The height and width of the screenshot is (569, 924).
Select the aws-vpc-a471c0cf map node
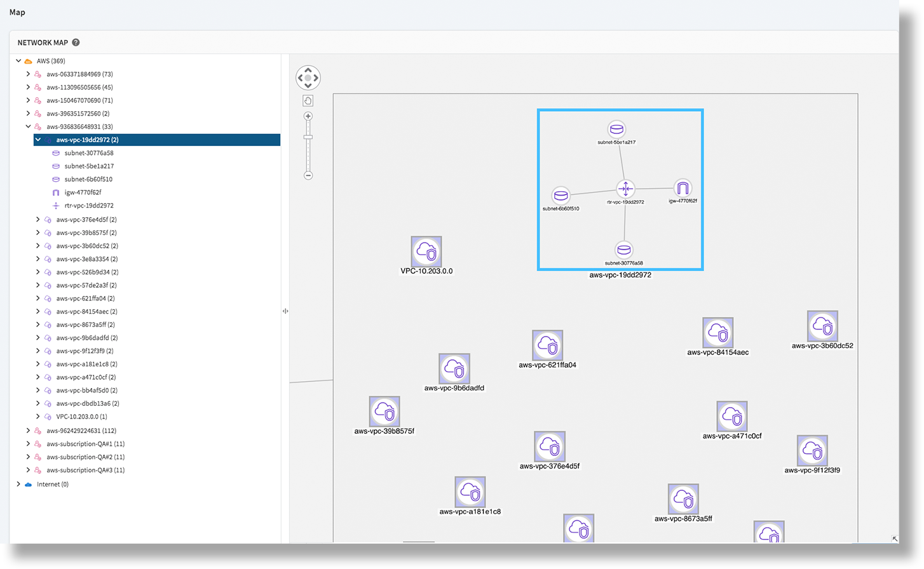click(732, 417)
